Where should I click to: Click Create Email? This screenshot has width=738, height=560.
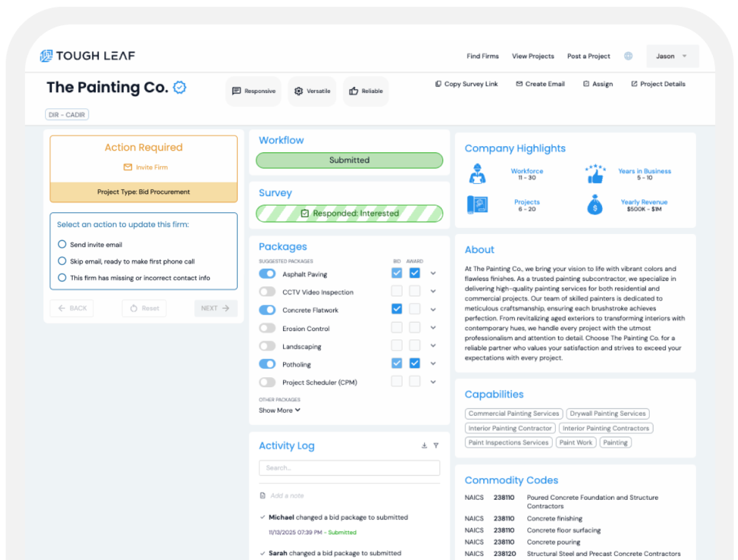[x=540, y=84]
